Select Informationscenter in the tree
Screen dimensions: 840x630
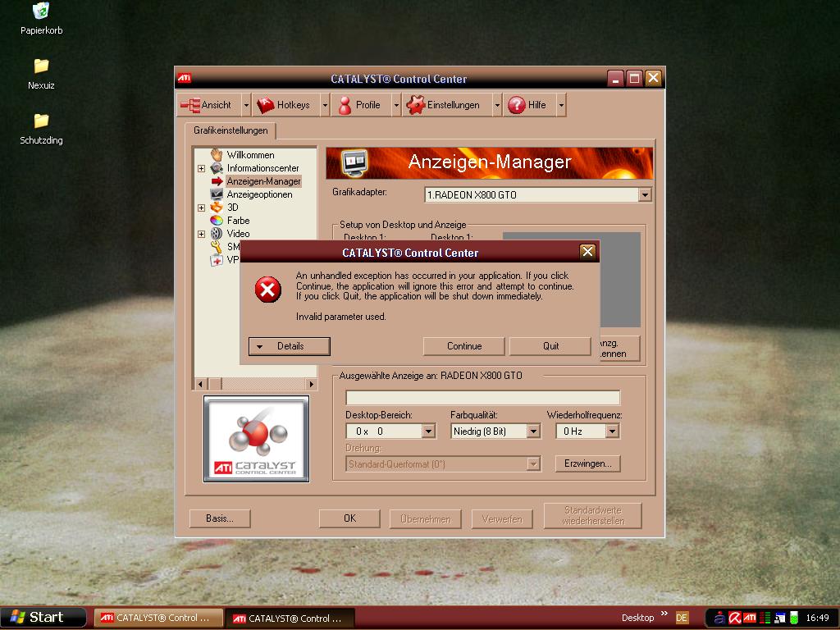pyautogui.click(x=262, y=168)
